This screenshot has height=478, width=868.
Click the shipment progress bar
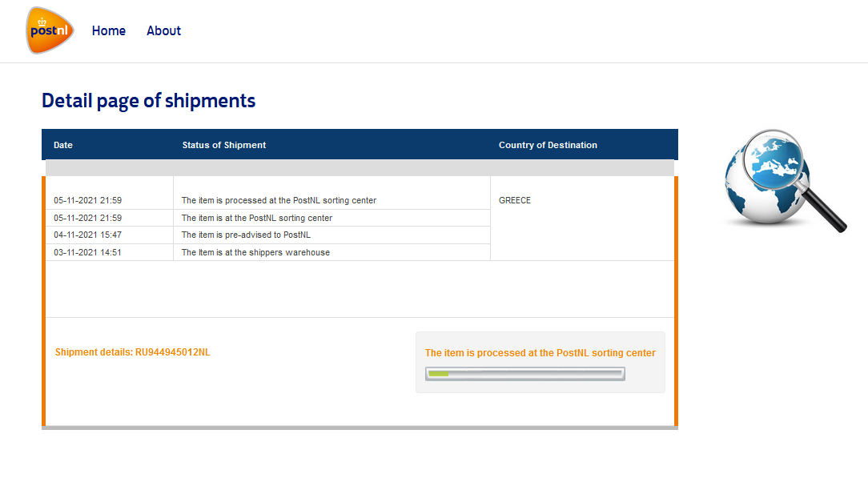(525, 374)
